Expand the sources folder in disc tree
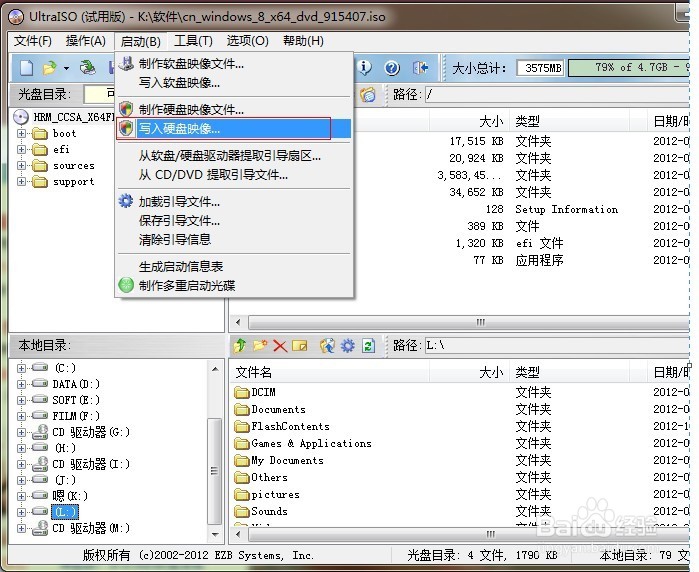This screenshot has width=699, height=572. [x=21, y=165]
